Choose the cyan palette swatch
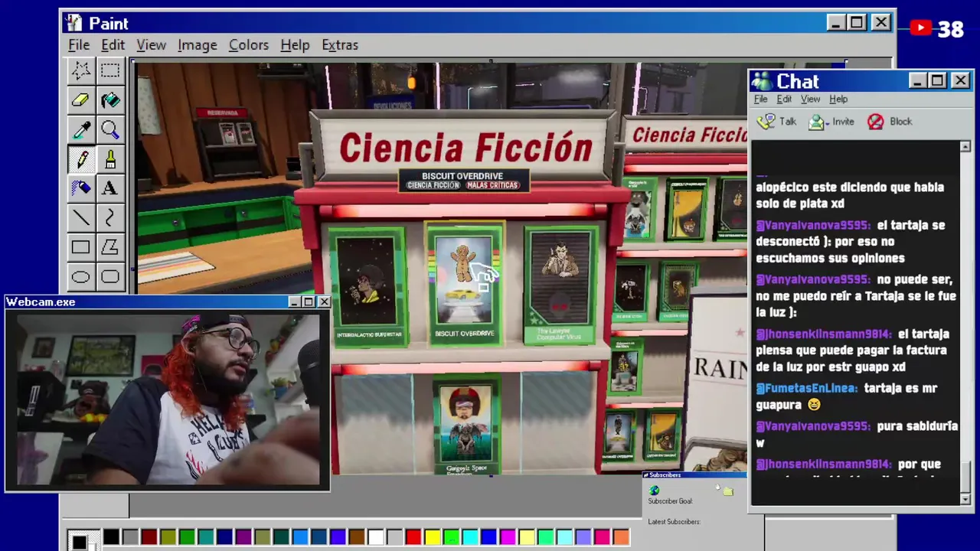The width and height of the screenshot is (980, 551). 470,537
